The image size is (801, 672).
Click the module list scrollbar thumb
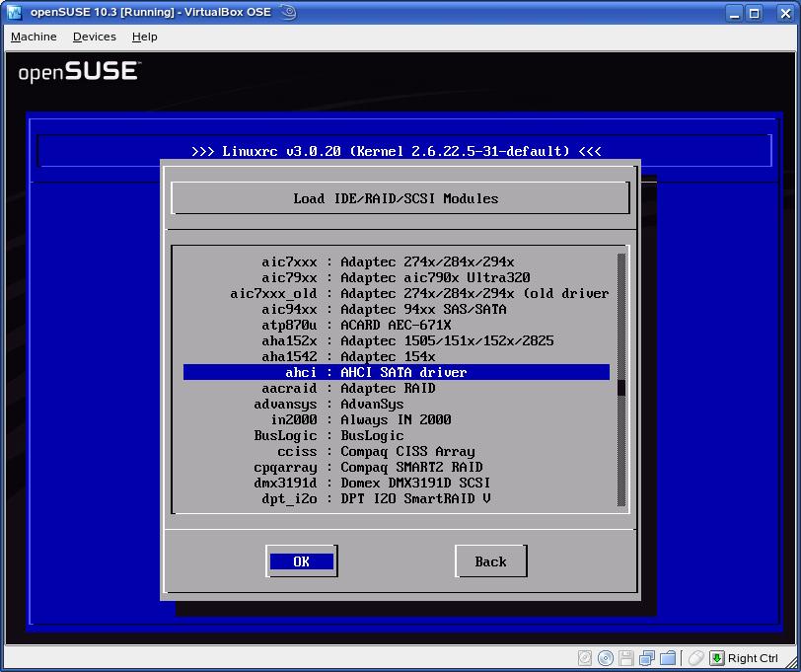621,388
